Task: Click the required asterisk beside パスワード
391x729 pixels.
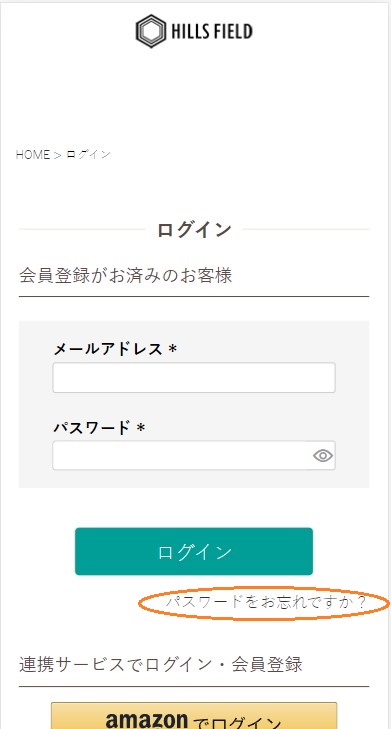Action: (141, 427)
